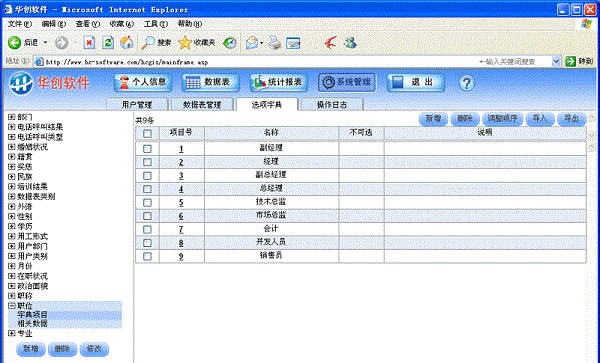This screenshot has width=600, height=363.
Task: Check the box for item 1 副经理
Action: coord(147,149)
